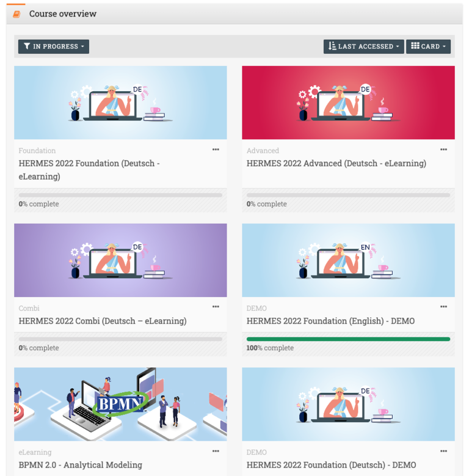
Task: Open the Card view dropdown
Action: 428,46
